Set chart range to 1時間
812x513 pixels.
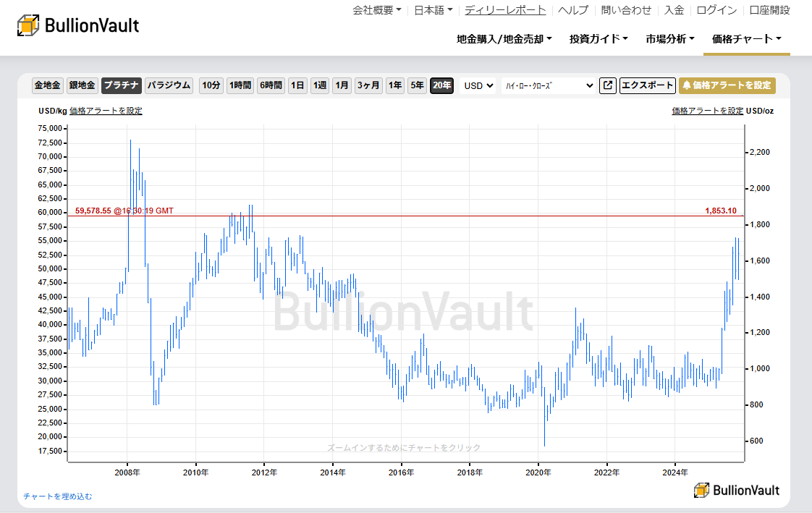(240, 85)
